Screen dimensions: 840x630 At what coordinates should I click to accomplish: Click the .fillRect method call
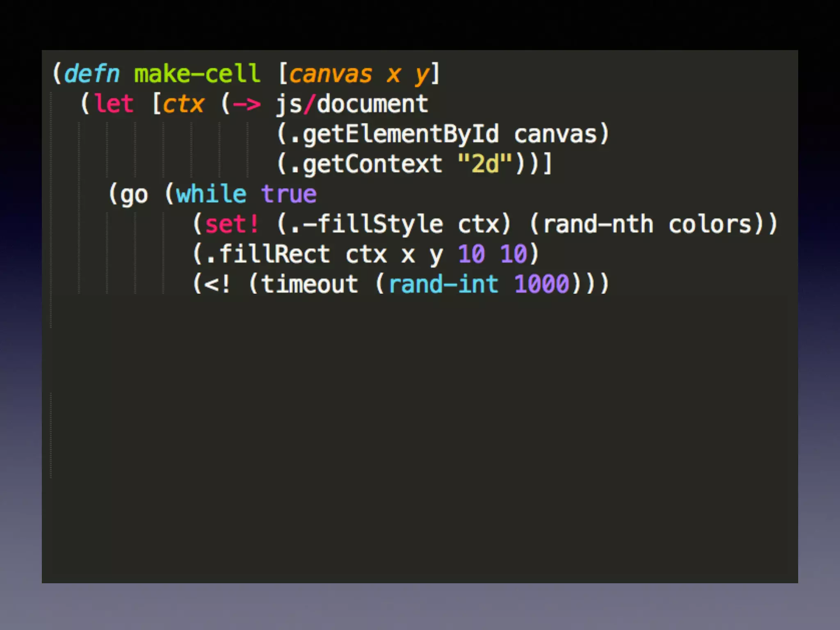click(x=268, y=254)
